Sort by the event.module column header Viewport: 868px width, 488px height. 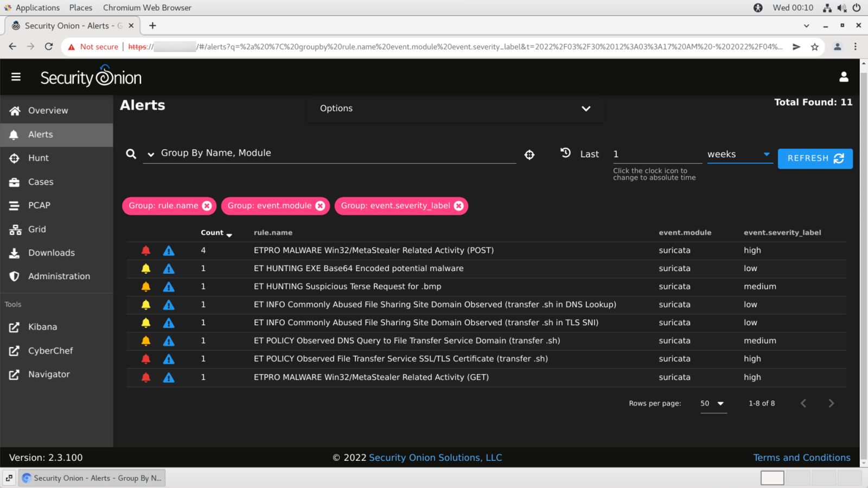pos(685,233)
